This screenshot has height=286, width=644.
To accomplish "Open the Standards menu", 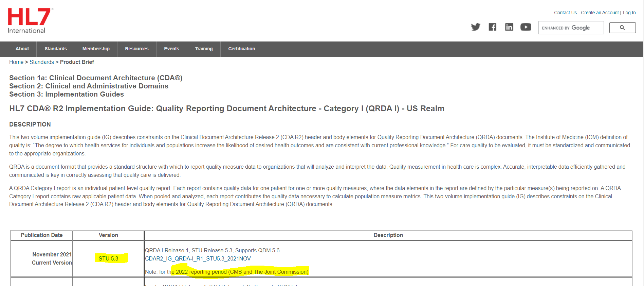I will (56, 49).
